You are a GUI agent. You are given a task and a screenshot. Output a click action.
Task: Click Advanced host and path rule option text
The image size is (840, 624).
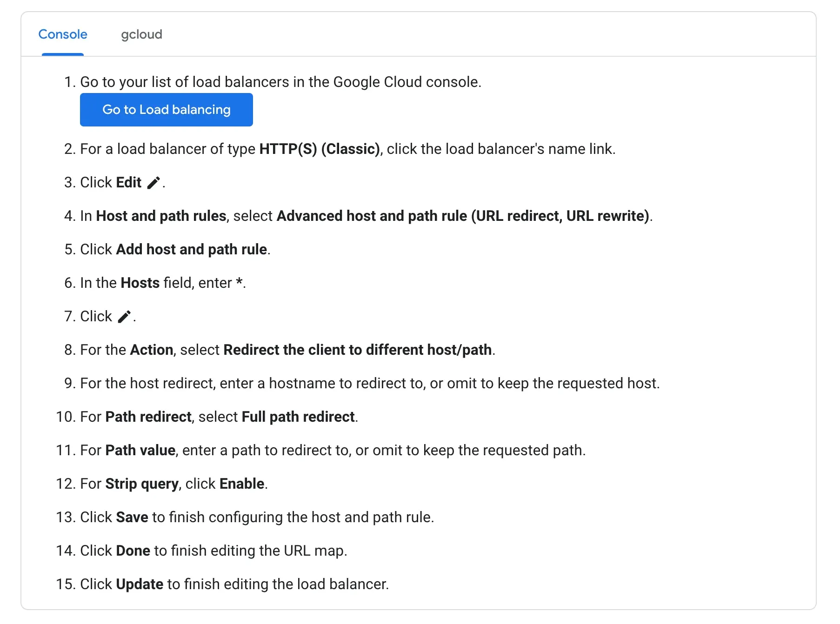click(465, 216)
